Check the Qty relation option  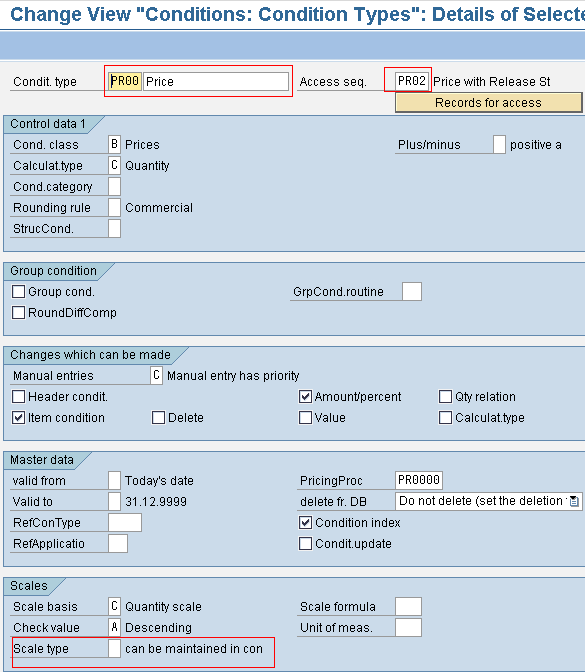[445, 396]
